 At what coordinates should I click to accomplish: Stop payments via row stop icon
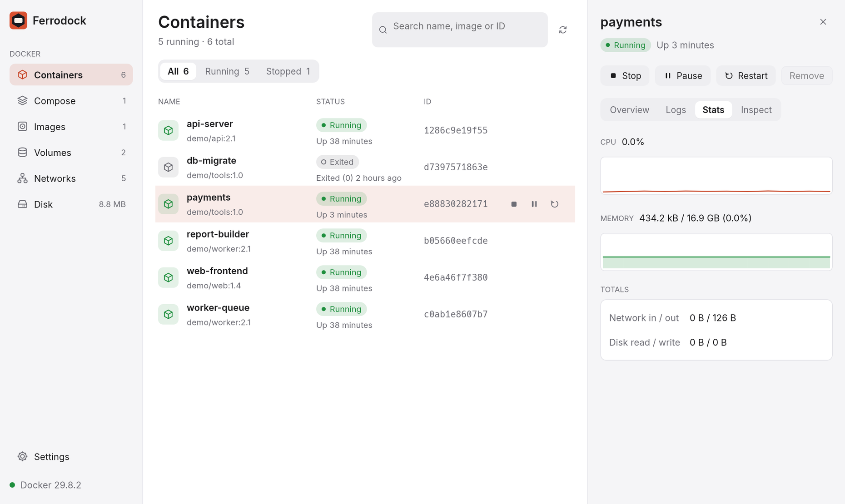[514, 204]
